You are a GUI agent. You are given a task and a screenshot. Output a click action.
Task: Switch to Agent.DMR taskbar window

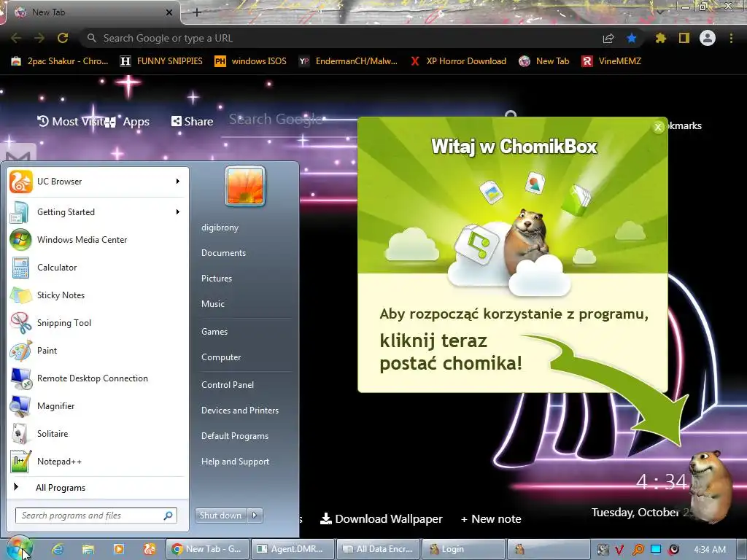292,549
